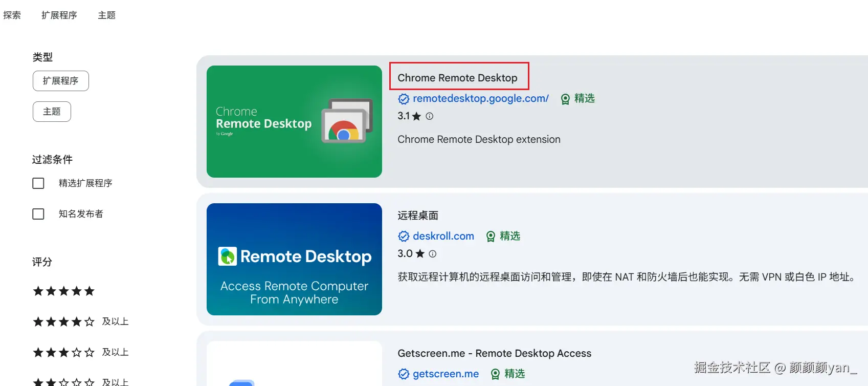
Task: Click the 3.1 star rating
Action: 409,116
